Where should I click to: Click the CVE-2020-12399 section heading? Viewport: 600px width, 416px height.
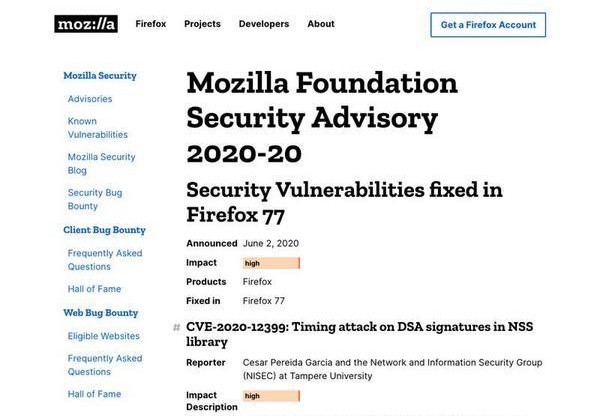click(x=359, y=334)
